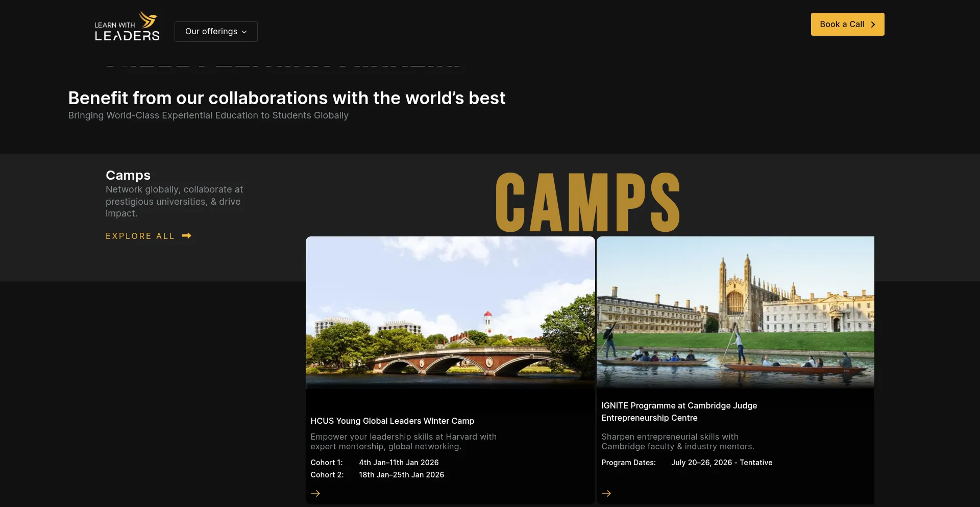Screen dimensions: 980x507
Task: Open the Harvard bridge camp image
Action: pos(450,312)
